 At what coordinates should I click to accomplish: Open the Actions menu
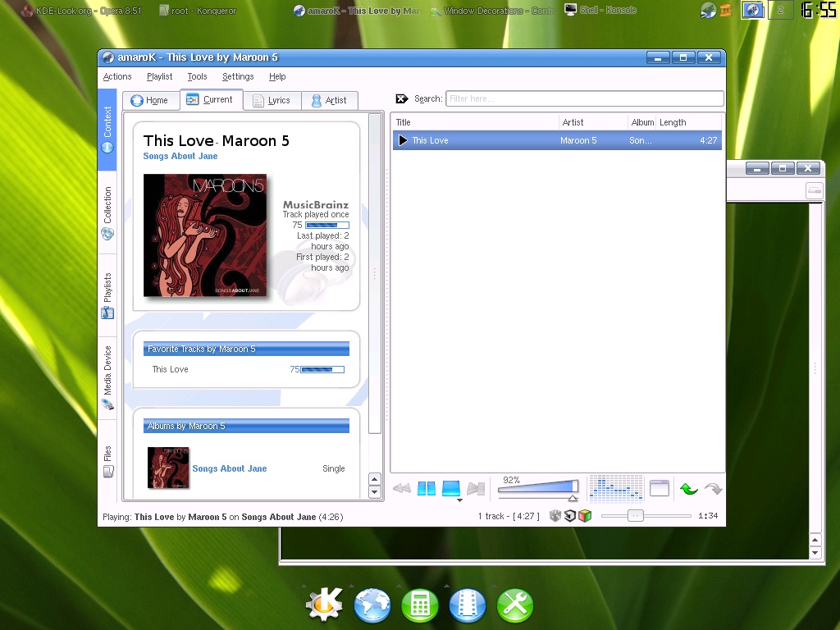point(116,76)
